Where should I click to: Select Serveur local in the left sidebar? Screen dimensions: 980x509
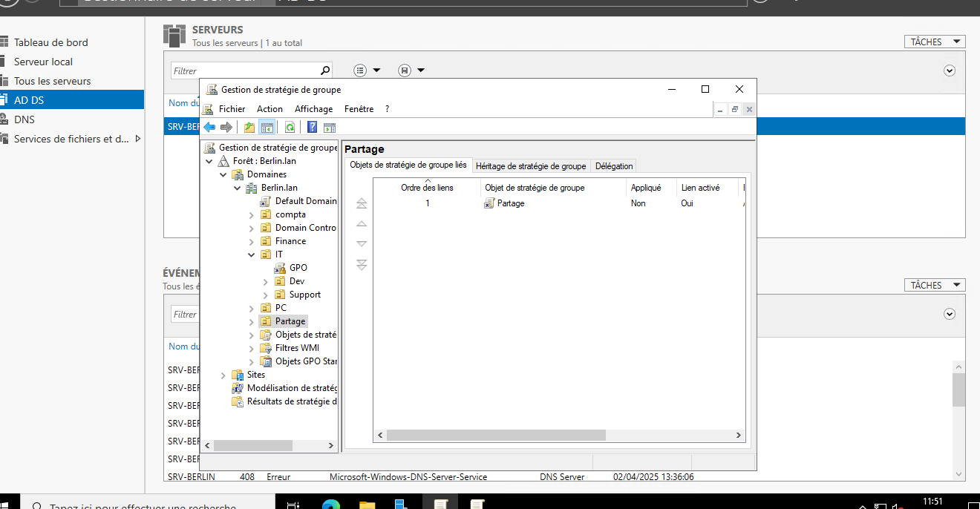click(43, 62)
